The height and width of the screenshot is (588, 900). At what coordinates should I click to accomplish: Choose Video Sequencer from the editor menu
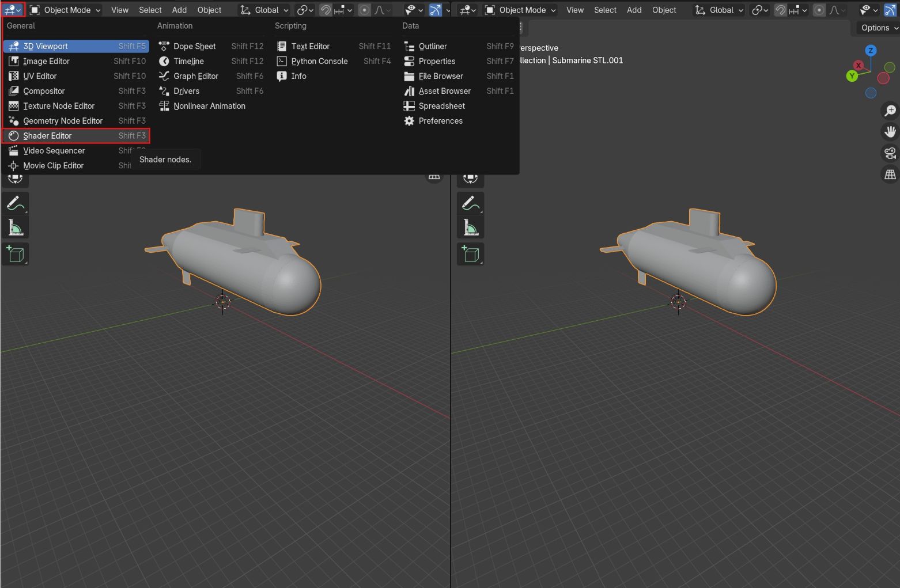coord(77,151)
